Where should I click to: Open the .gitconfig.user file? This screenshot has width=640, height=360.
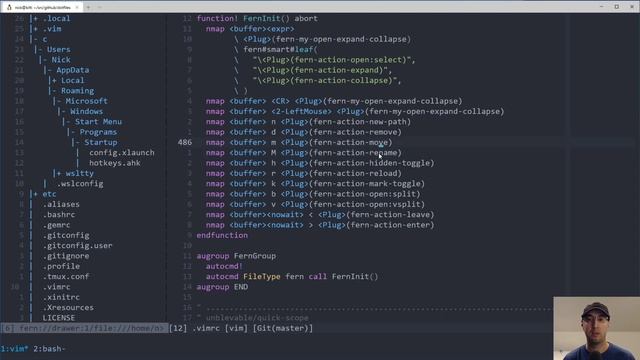[77, 245]
